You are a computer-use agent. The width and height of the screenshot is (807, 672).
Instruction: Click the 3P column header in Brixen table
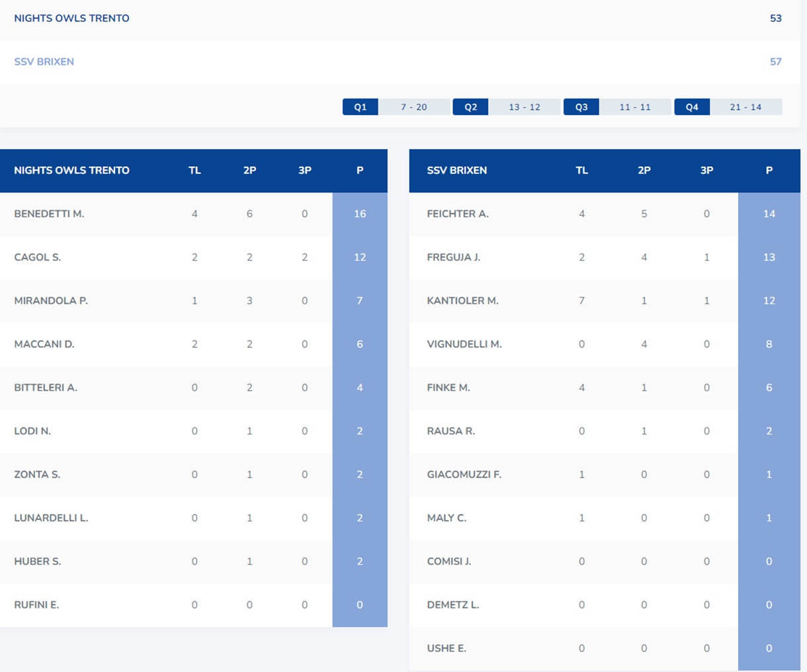click(706, 171)
